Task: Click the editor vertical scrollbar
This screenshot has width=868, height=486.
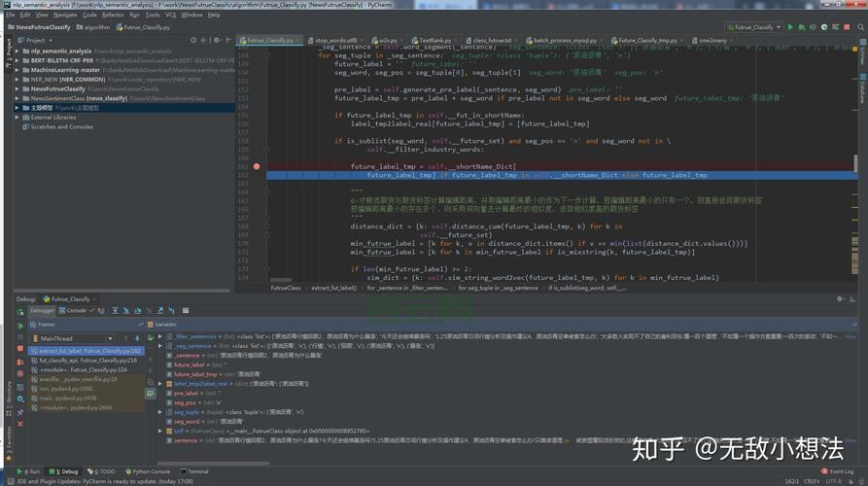Action: 855,164
